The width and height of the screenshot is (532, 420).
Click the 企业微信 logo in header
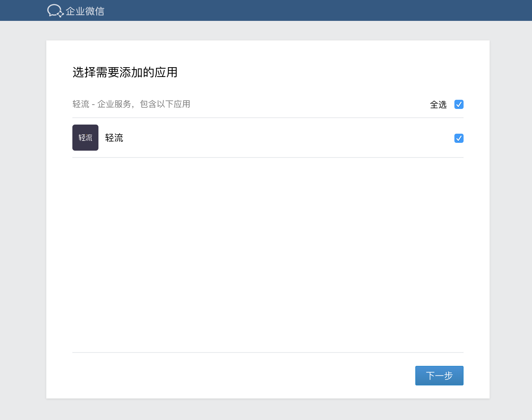click(x=76, y=11)
